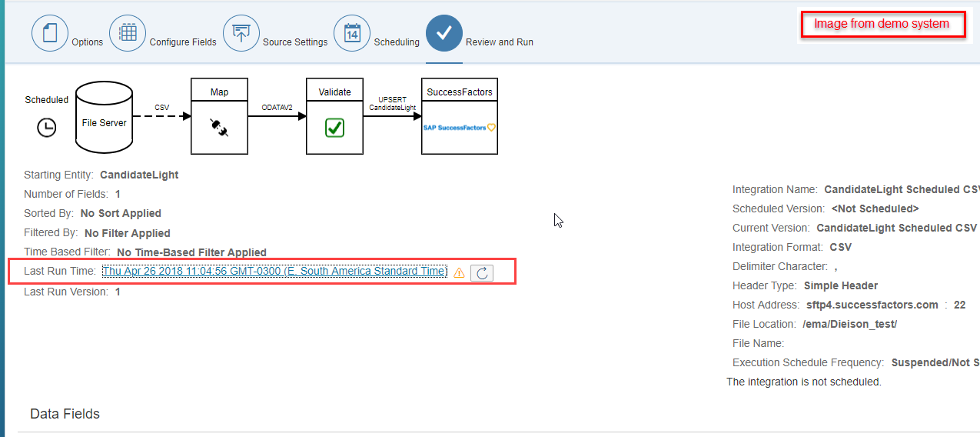The height and width of the screenshot is (437, 980).
Task: Click the File Server cylinder icon
Action: tap(104, 117)
